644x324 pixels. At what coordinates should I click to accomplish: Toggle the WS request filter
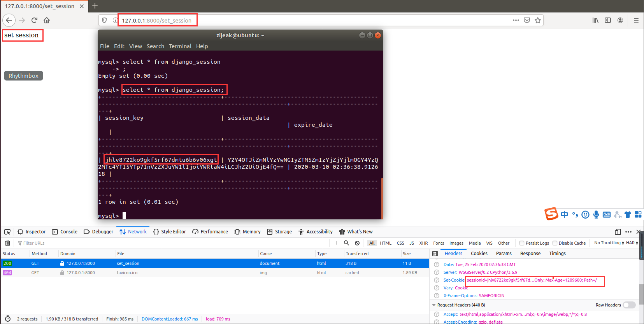click(489, 243)
